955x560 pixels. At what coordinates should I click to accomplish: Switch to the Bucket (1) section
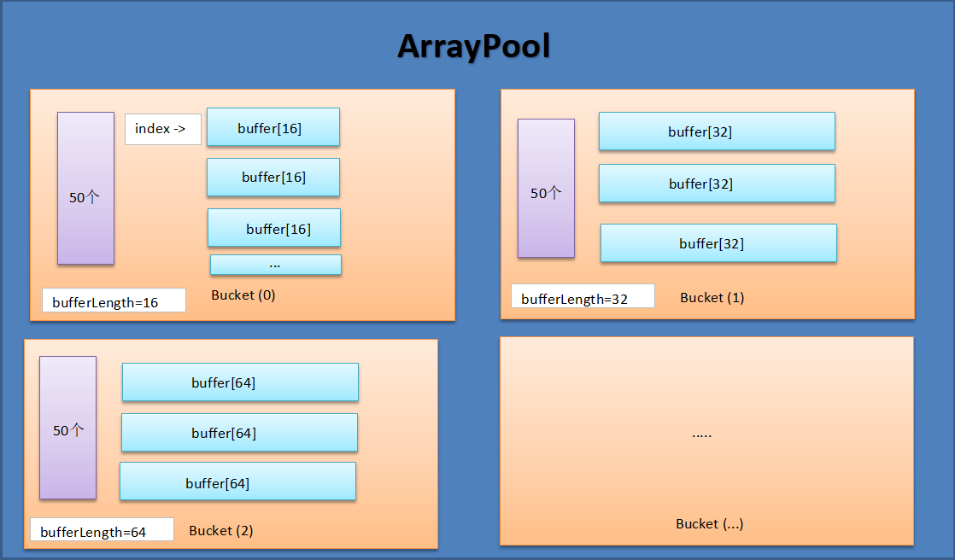712,297
